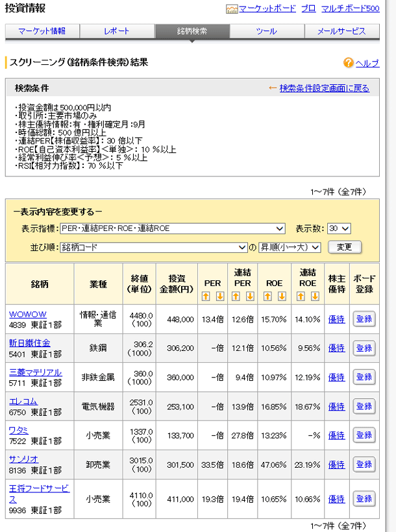Click 優待 link in 三菱マテリアル row

pos(336,378)
